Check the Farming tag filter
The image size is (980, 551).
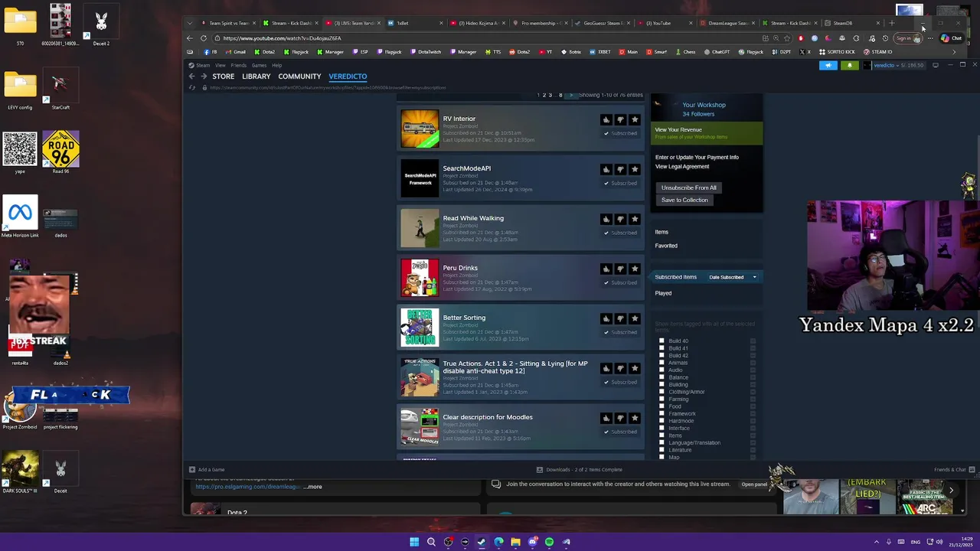(662, 399)
